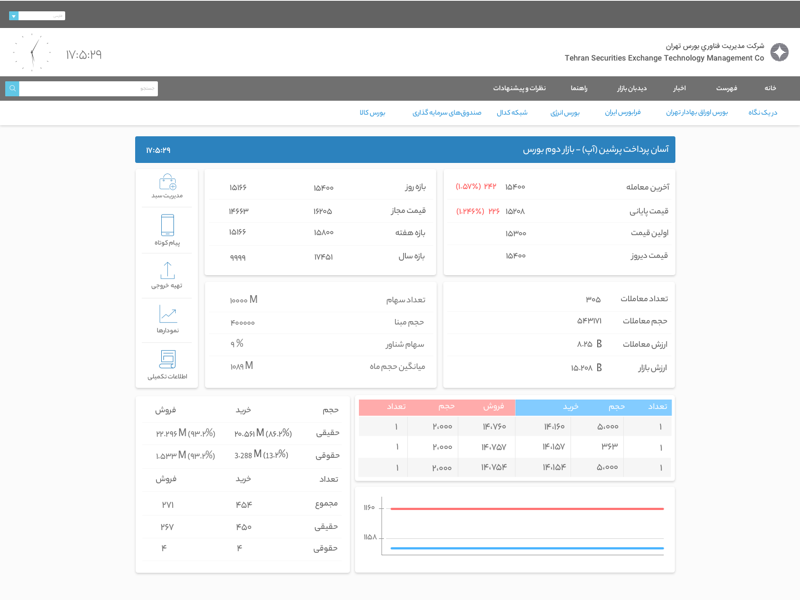Click in the search input field
Viewport: 800px width, 600px height.
click(88, 89)
